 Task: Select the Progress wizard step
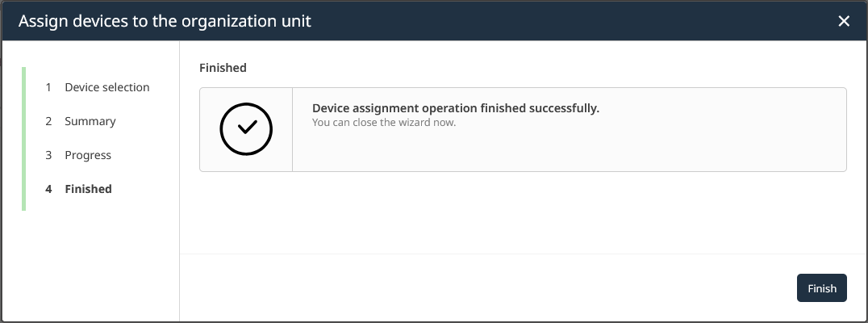click(88, 155)
